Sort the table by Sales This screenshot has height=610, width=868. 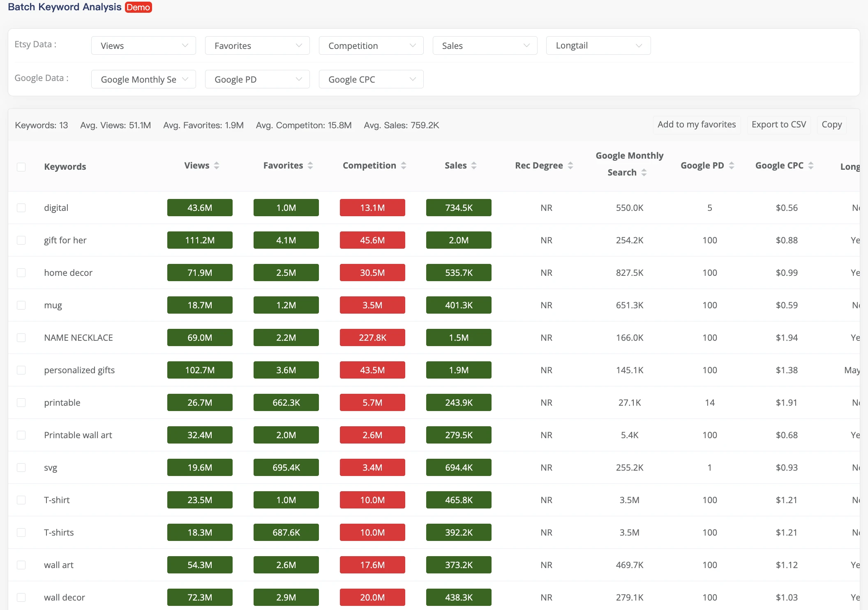click(x=474, y=165)
